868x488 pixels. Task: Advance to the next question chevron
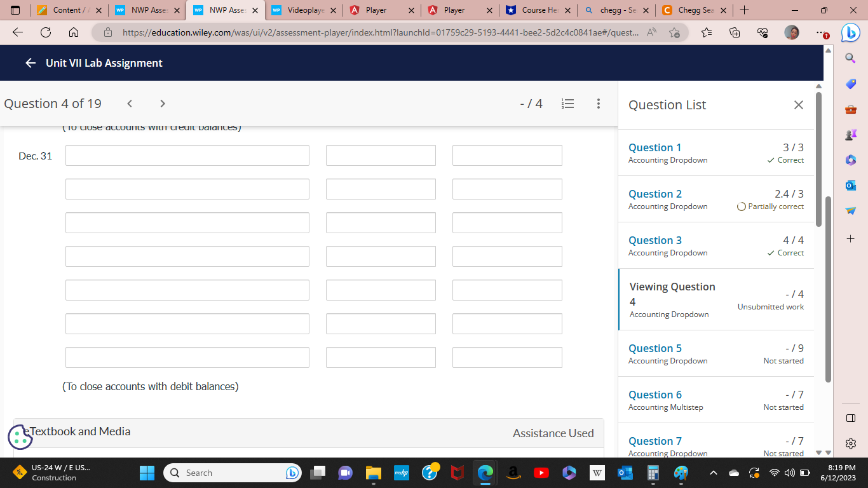(163, 104)
